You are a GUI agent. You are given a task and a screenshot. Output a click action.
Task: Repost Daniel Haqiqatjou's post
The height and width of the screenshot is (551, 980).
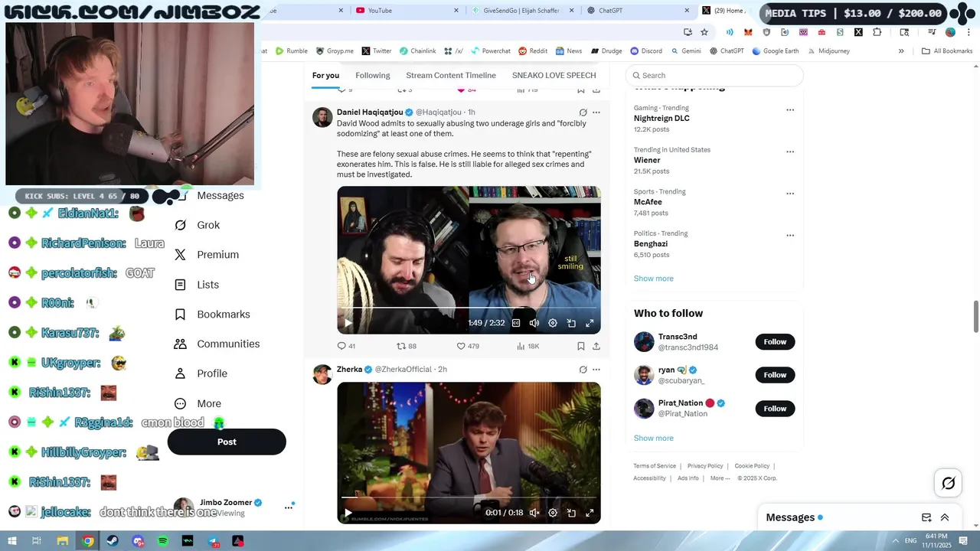click(x=406, y=346)
